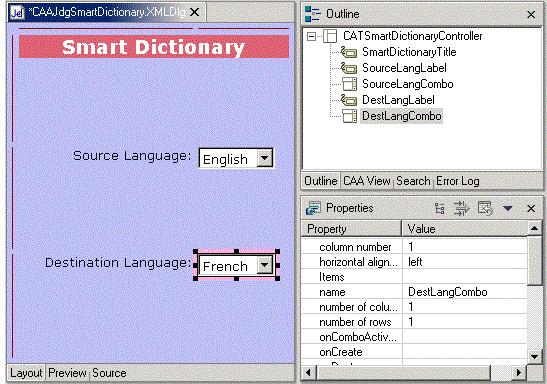547x384 pixels.
Task: Select SmartDictionaryTitle in the outline tree
Action: point(409,52)
